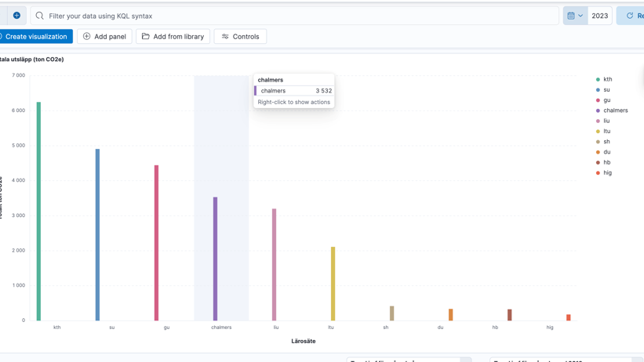Focus the KQL filter input field
This screenshot has height=362, width=644.
click(x=298, y=16)
